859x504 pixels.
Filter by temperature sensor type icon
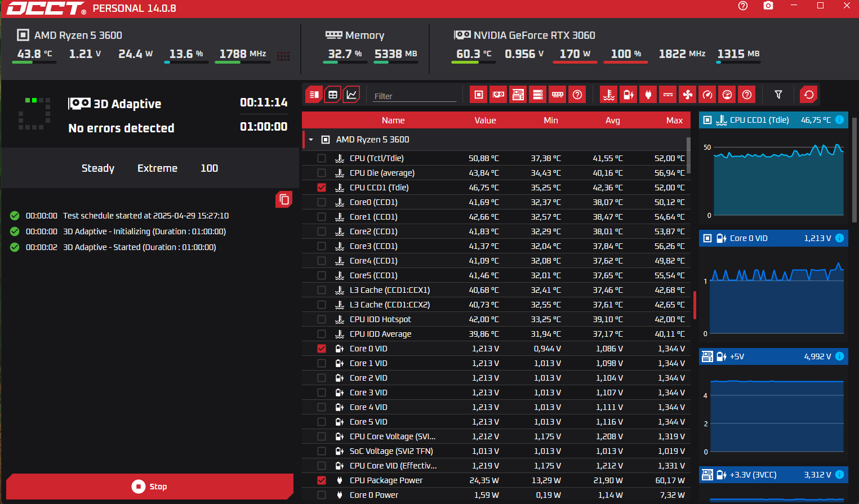click(x=609, y=95)
